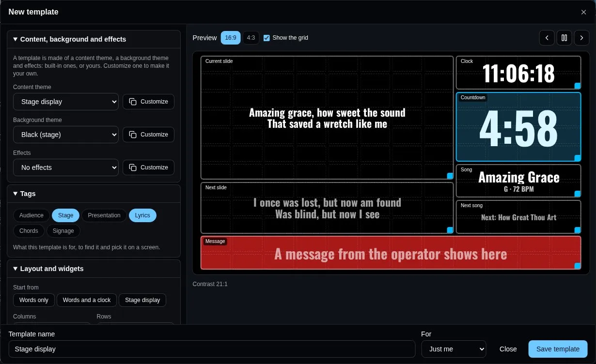Click the Countdown widget resize handle
This screenshot has height=364, width=596.
pos(578,158)
